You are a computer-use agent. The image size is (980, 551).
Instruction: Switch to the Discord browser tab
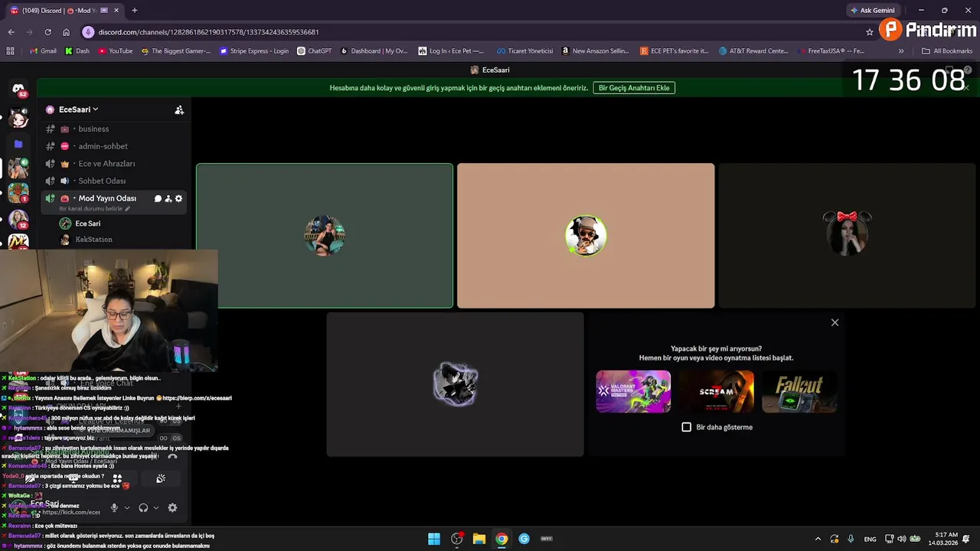(64, 11)
